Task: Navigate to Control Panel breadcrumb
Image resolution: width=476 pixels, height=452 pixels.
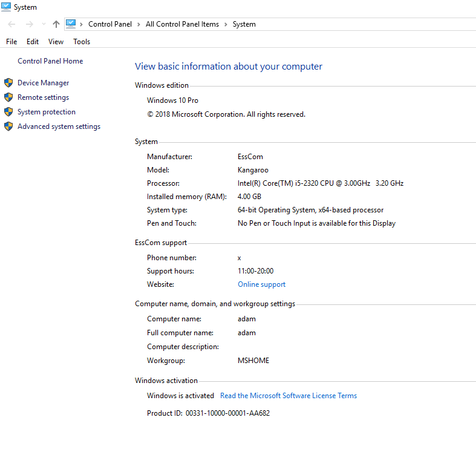Action: [x=110, y=24]
